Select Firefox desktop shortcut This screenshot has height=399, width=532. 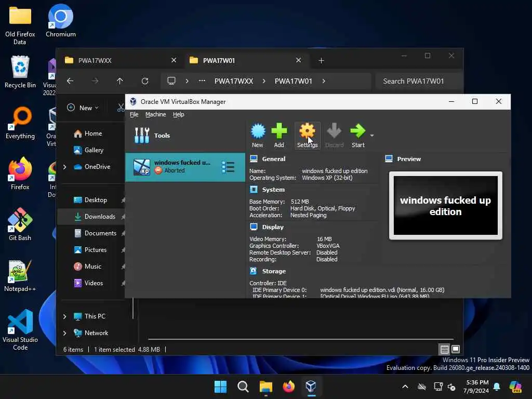tap(20, 174)
